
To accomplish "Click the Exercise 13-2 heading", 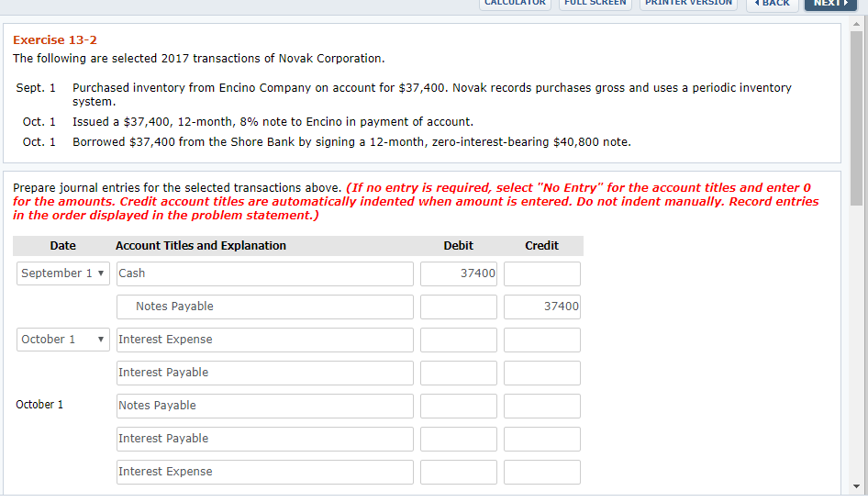I will 55,39.
